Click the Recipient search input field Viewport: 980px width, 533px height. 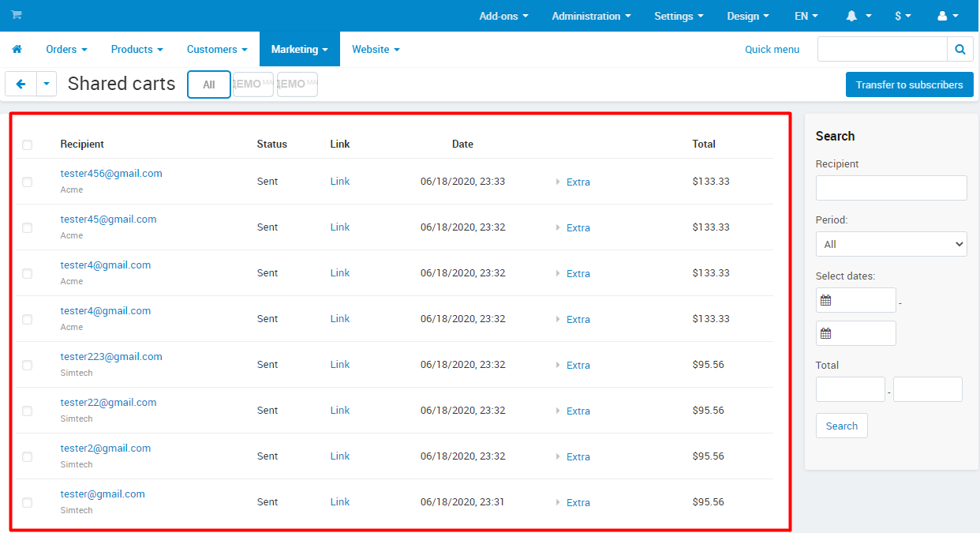pyautogui.click(x=891, y=188)
